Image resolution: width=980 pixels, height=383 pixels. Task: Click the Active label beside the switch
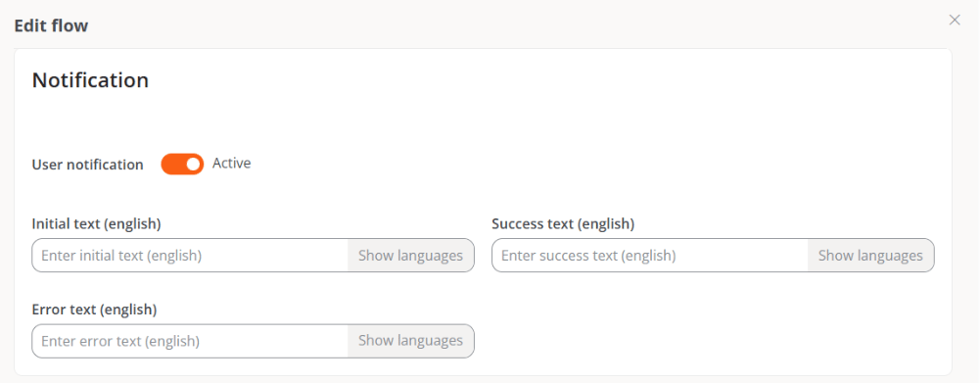pyautogui.click(x=231, y=164)
